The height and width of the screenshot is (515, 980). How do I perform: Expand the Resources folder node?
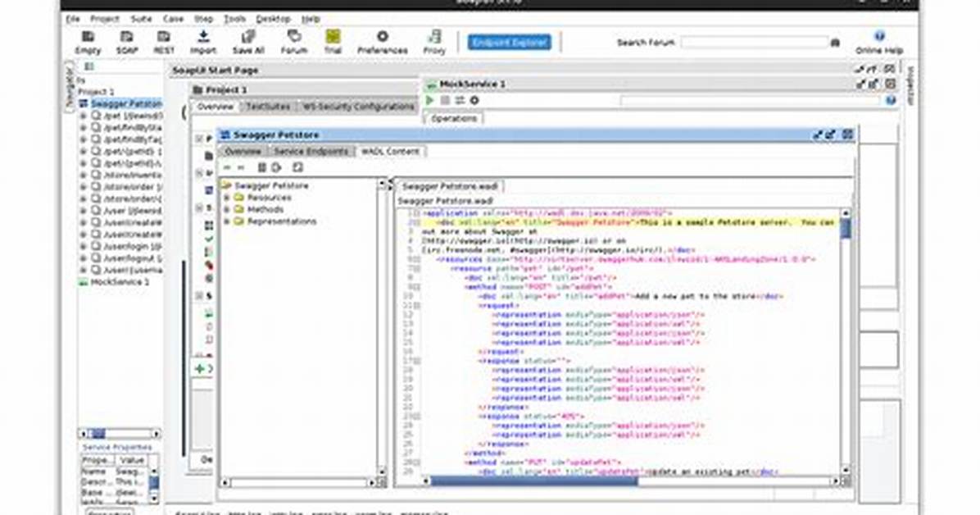(x=227, y=198)
